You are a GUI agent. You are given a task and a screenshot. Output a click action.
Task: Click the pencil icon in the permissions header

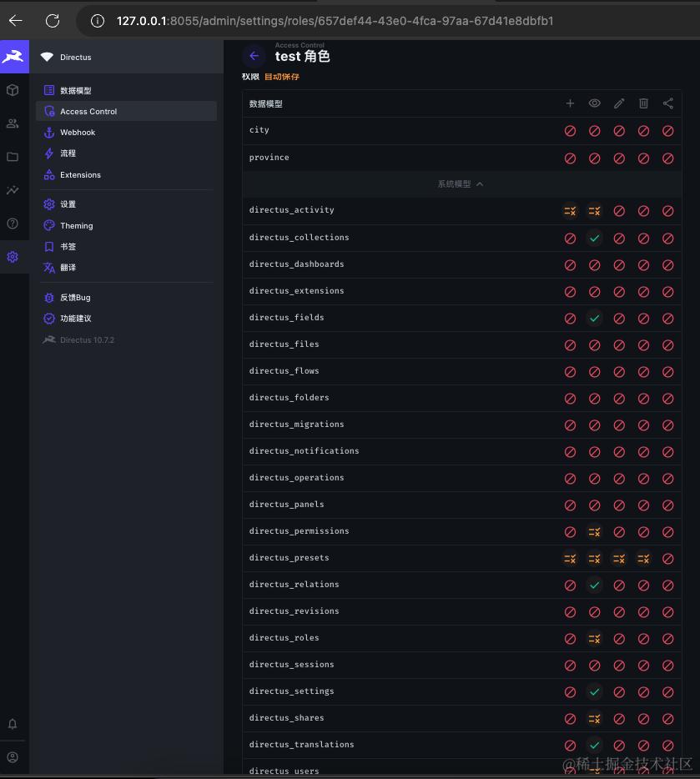point(619,103)
